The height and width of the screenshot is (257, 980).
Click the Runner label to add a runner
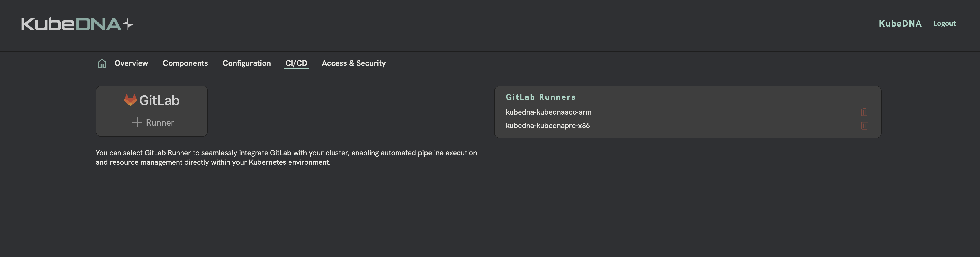pyautogui.click(x=160, y=122)
